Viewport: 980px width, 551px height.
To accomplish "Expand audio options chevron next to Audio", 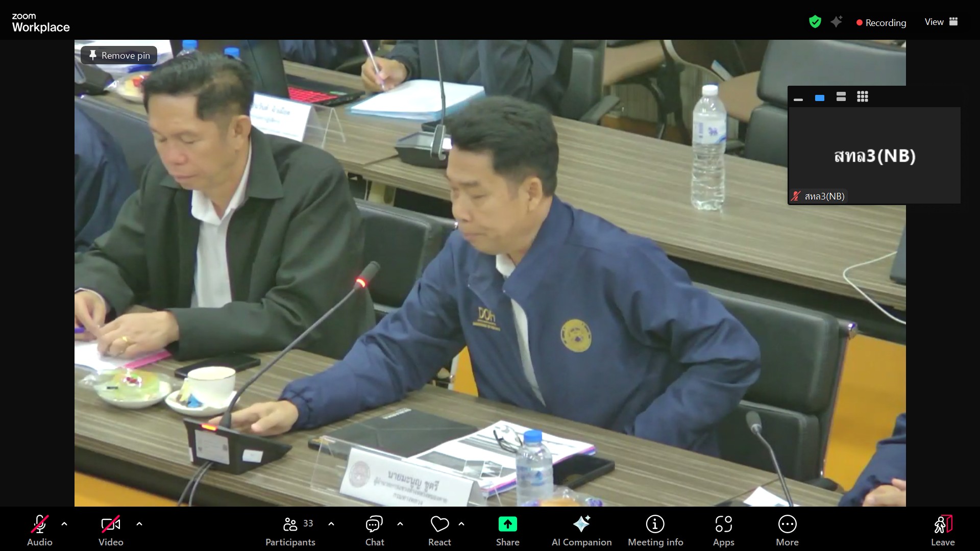I will [x=64, y=524].
